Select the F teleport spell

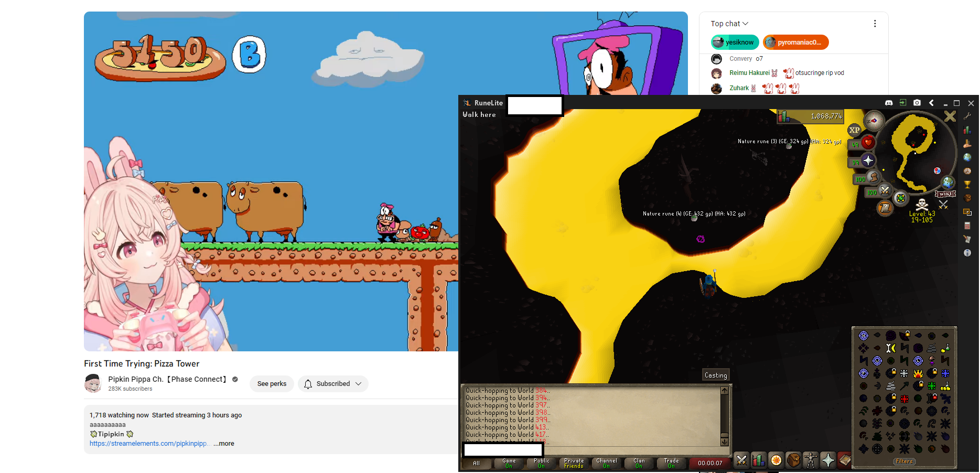point(864,373)
